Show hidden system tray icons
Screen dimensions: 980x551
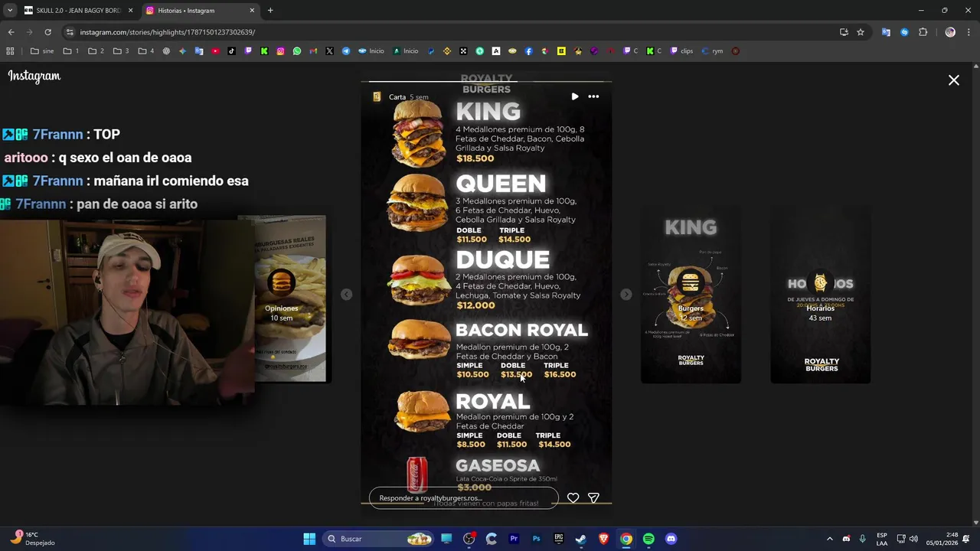tap(829, 539)
